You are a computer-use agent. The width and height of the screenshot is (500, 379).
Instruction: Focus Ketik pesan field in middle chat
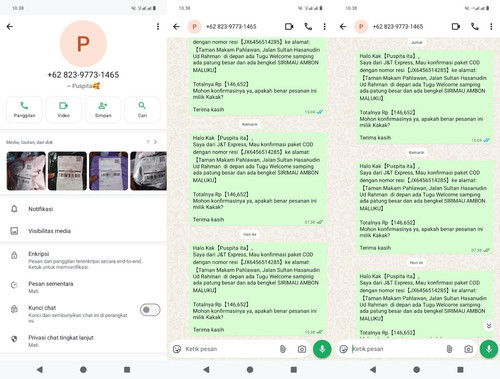point(230,349)
